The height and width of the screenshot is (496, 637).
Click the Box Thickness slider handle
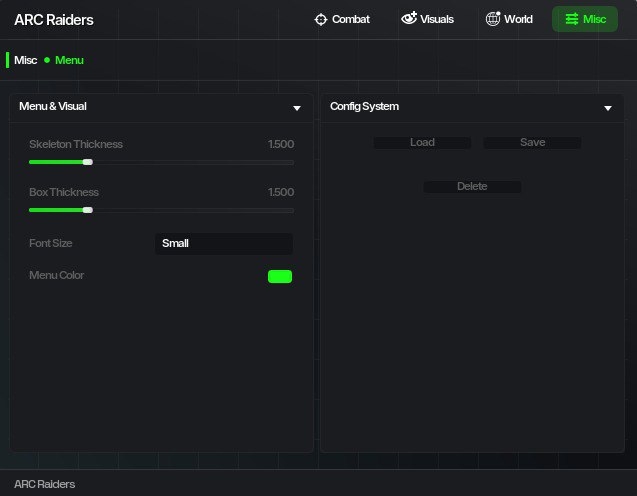(x=88, y=210)
